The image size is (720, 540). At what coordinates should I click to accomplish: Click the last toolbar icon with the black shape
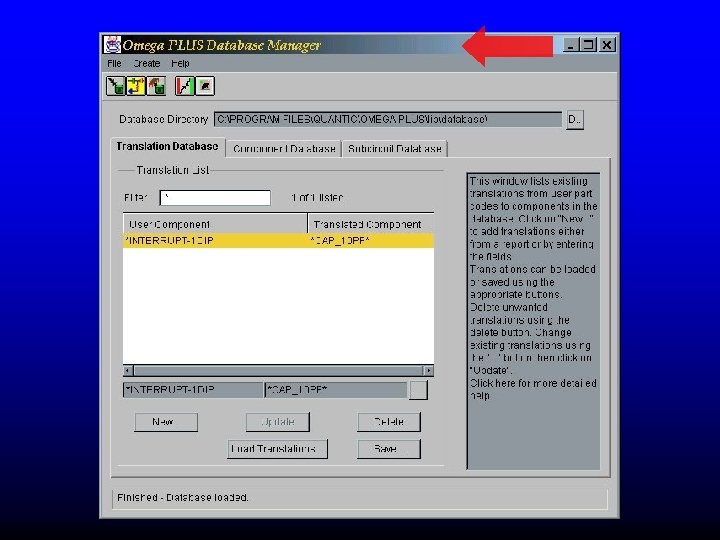[x=205, y=86]
